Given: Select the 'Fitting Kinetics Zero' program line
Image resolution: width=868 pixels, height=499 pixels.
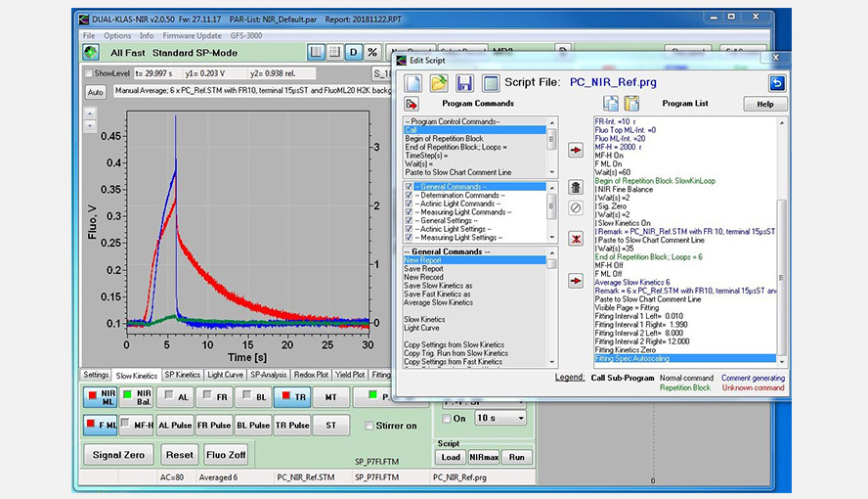Looking at the screenshot, I should coord(625,350).
